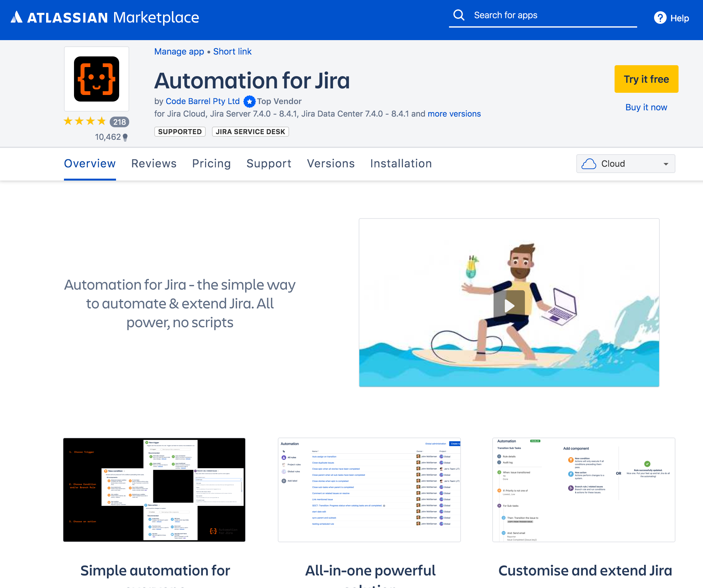Open the more versions link
This screenshot has width=703, height=588.
454,114
